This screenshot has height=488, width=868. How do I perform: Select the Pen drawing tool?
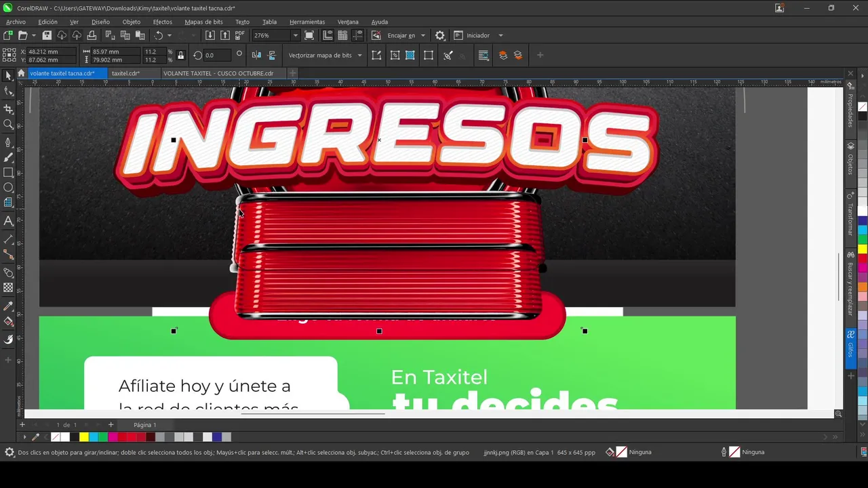[x=8, y=142]
